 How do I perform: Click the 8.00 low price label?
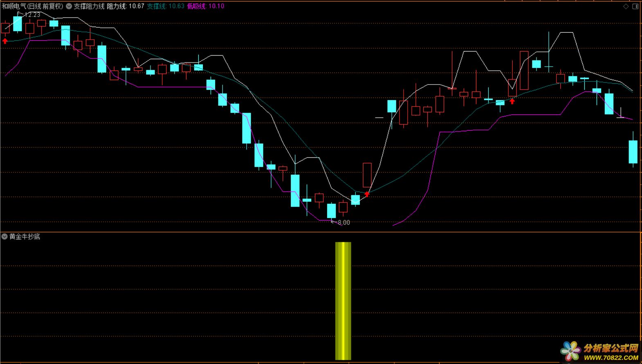344,223
